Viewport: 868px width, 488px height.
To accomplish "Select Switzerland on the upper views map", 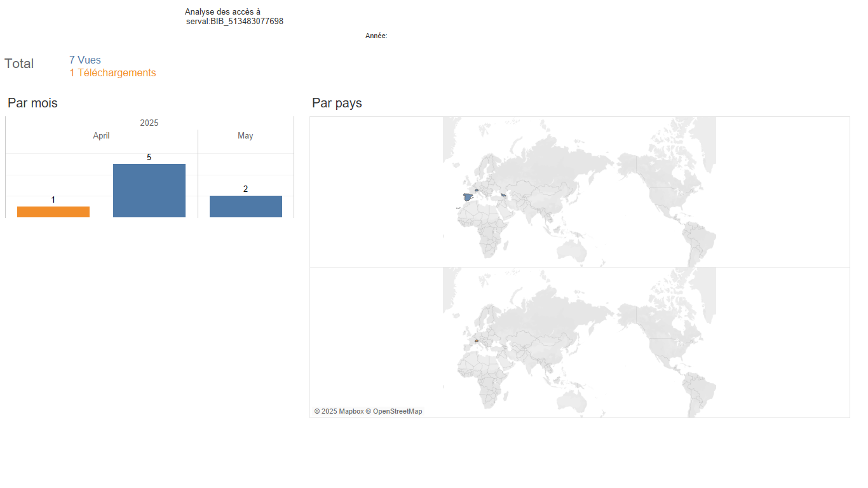I will tap(476, 190).
